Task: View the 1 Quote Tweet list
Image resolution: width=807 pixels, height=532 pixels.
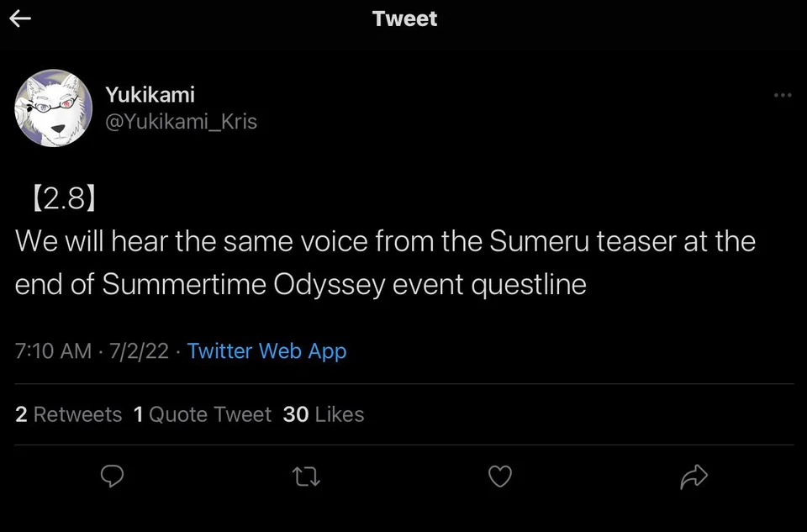Action: point(202,414)
